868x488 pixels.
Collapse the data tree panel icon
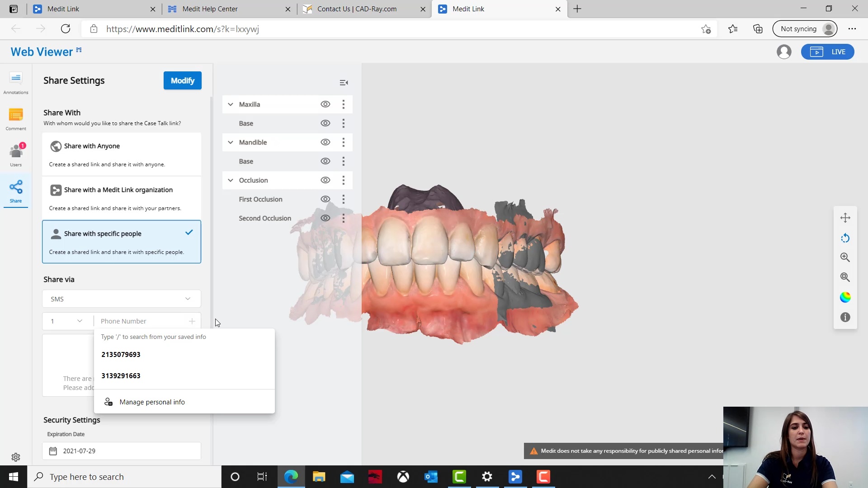point(344,83)
